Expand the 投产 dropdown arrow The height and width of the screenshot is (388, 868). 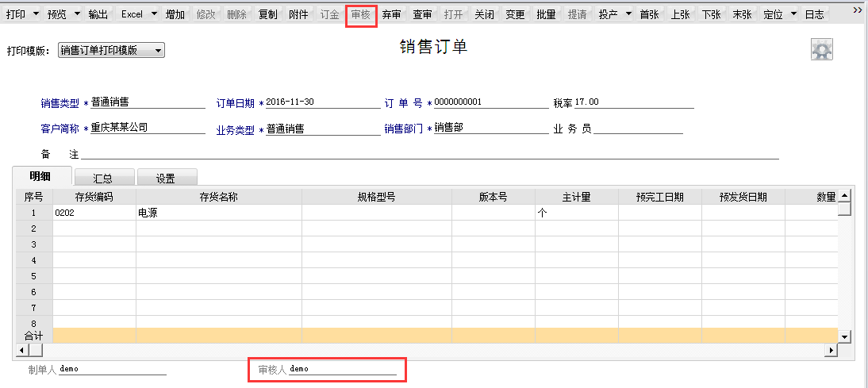click(x=629, y=15)
